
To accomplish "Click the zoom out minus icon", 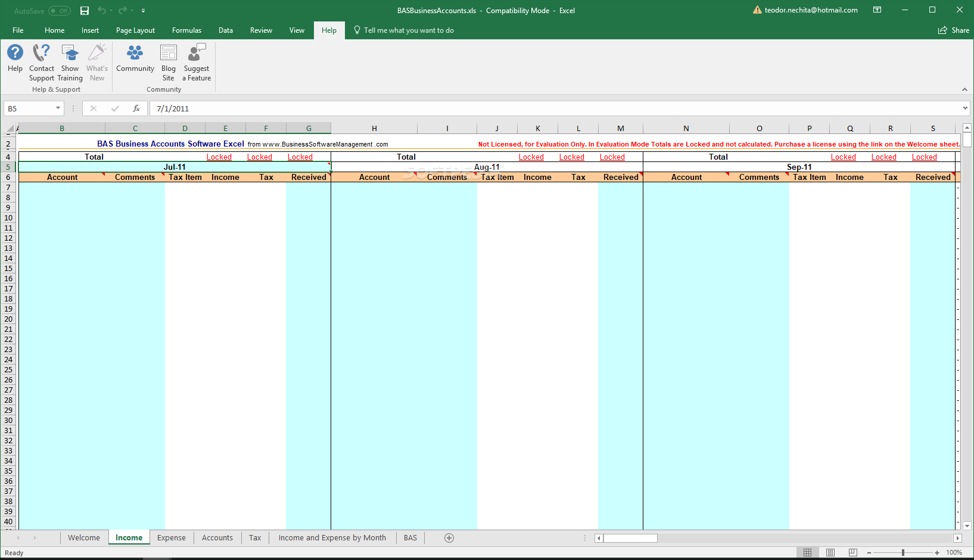I will tap(869, 553).
